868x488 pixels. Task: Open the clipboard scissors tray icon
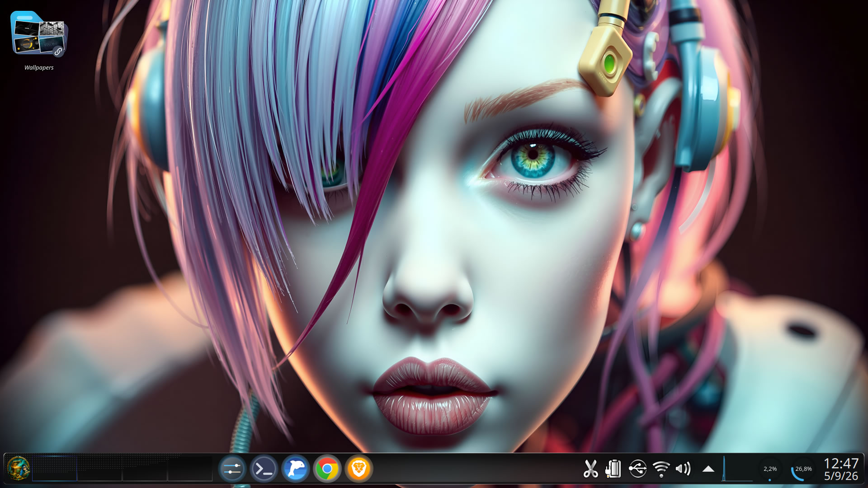point(590,469)
